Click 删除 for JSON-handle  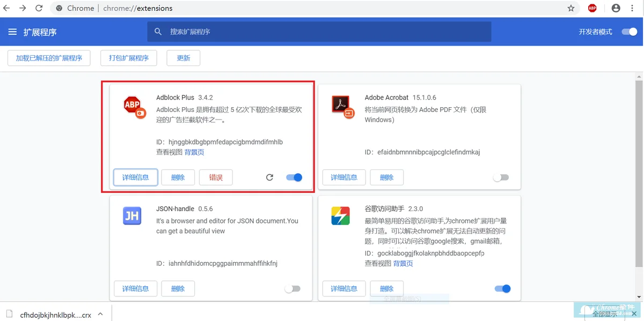(178, 288)
